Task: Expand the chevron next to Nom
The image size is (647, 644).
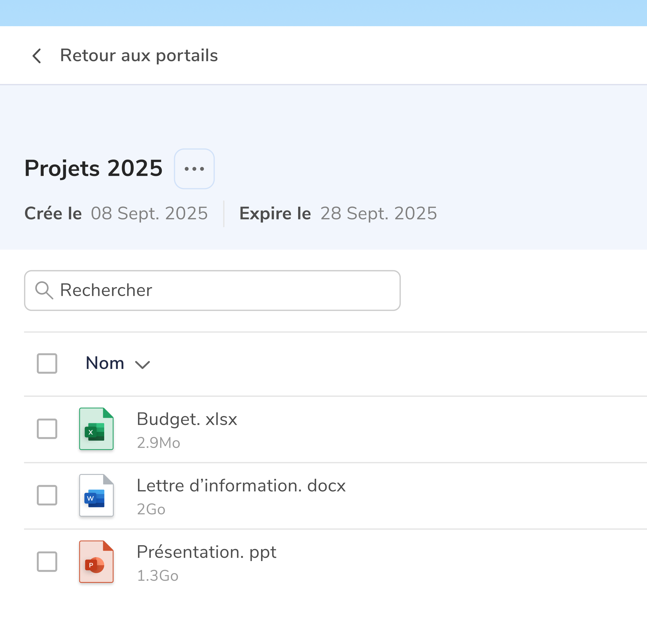Action: coord(142,365)
